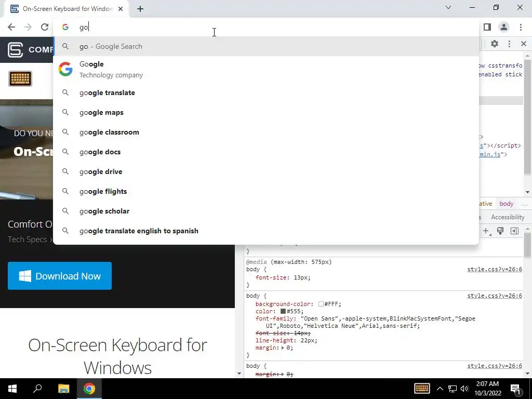Open DevTools settings gear
This screenshot has height=399, width=532.
pyautogui.click(x=495, y=44)
